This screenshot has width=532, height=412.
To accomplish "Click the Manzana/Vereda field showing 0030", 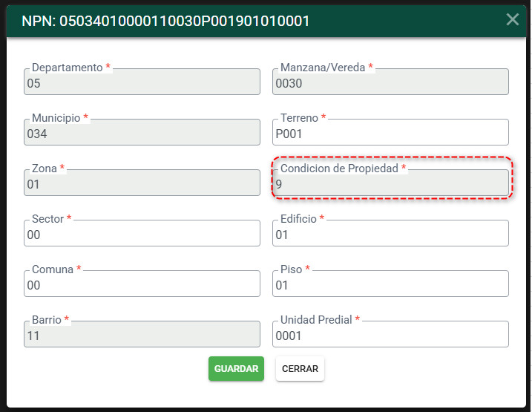I will click(390, 82).
